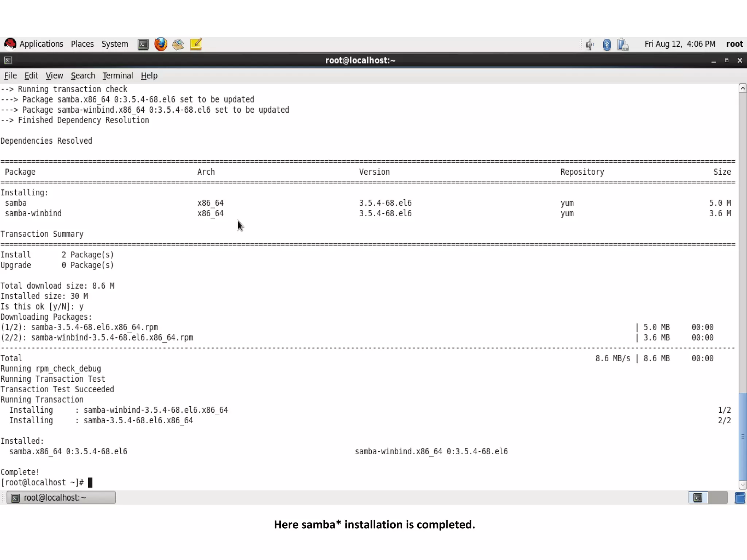Open the File menu
The width and height of the screenshot is (747, 560).
coord(11,75)
